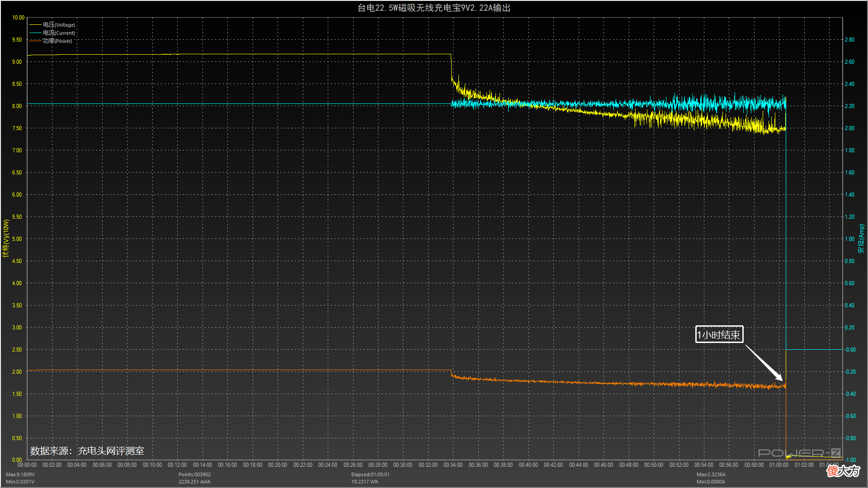This screenshot has height=488, width=868.
Task: Click the 00:24:00 time axis label
Action: pos(328,465)
